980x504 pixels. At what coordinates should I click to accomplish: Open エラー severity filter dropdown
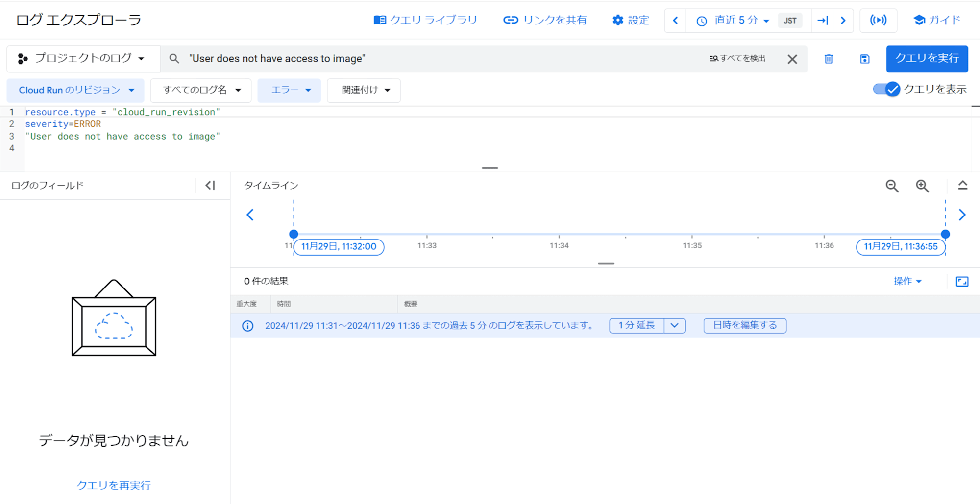click(x=289, y=90)
